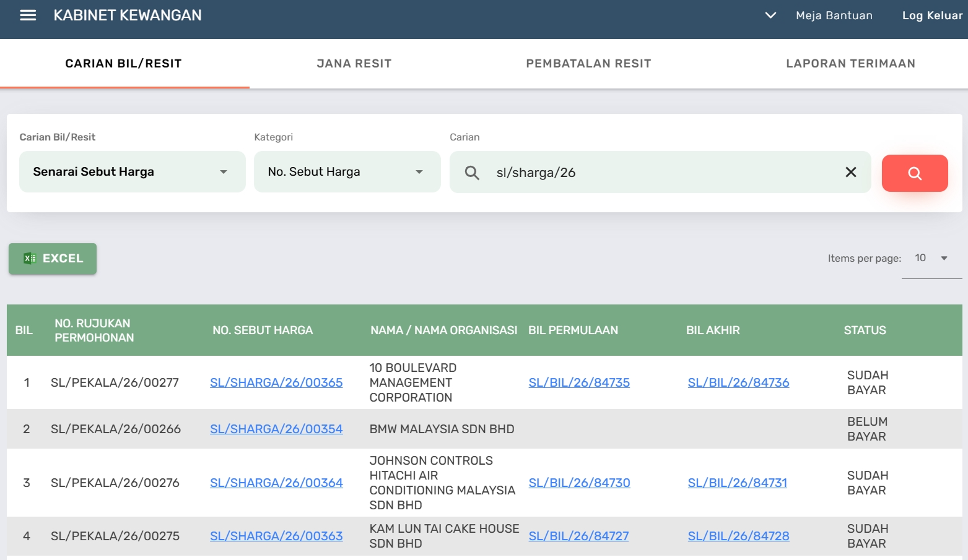Click the BIL AKHIR column header
Screen dimensions: 968x560
click(713, 330)
